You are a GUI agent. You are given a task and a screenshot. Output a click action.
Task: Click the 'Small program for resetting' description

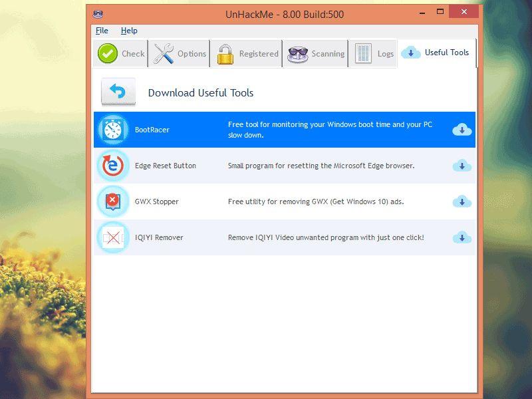click(x=321, y=166)
